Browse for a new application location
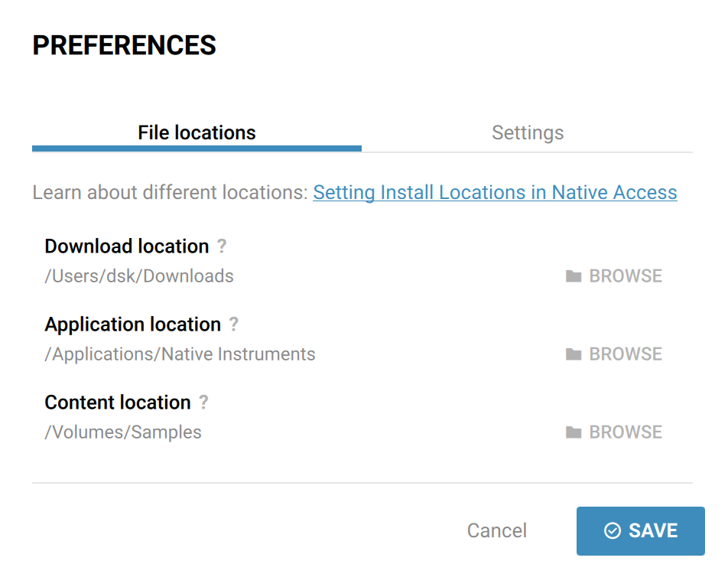The image size is (728, 574). click(614, 354)
